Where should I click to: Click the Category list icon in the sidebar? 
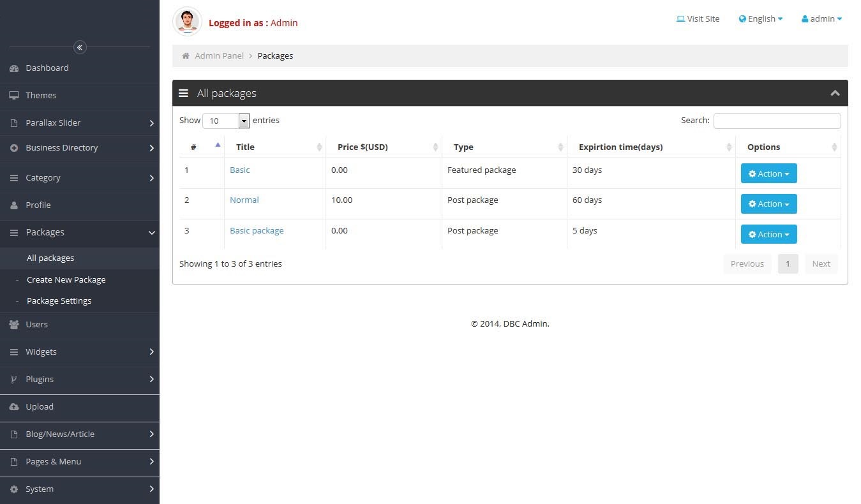(x=14, y=178)
